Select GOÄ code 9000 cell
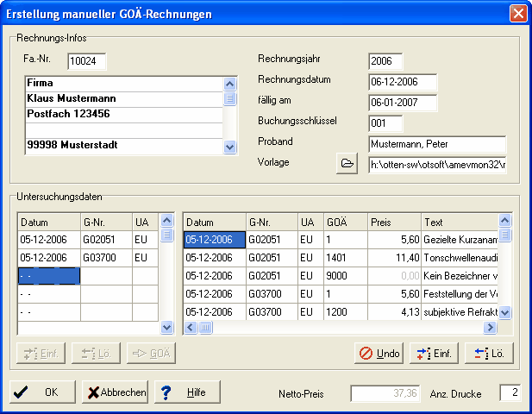Screen dimensions: 532x414 (x=346, y=276)
